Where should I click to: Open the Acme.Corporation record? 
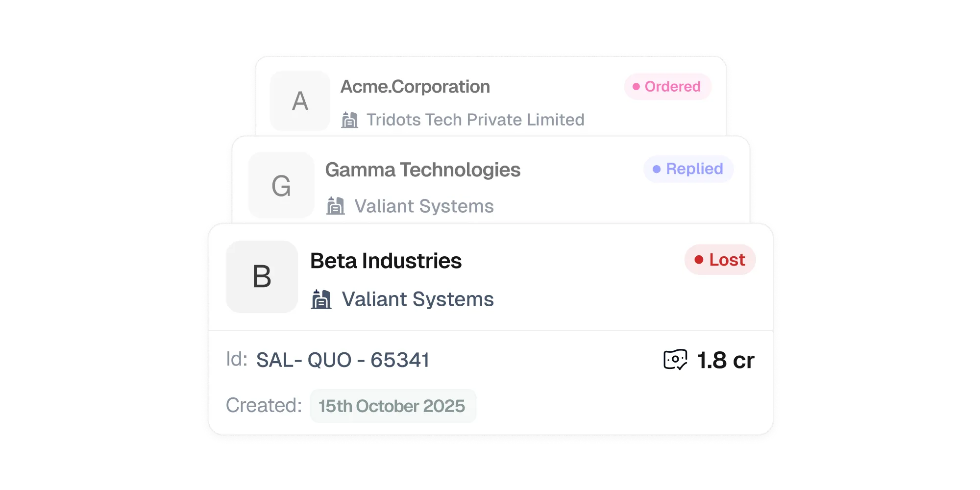416,86
